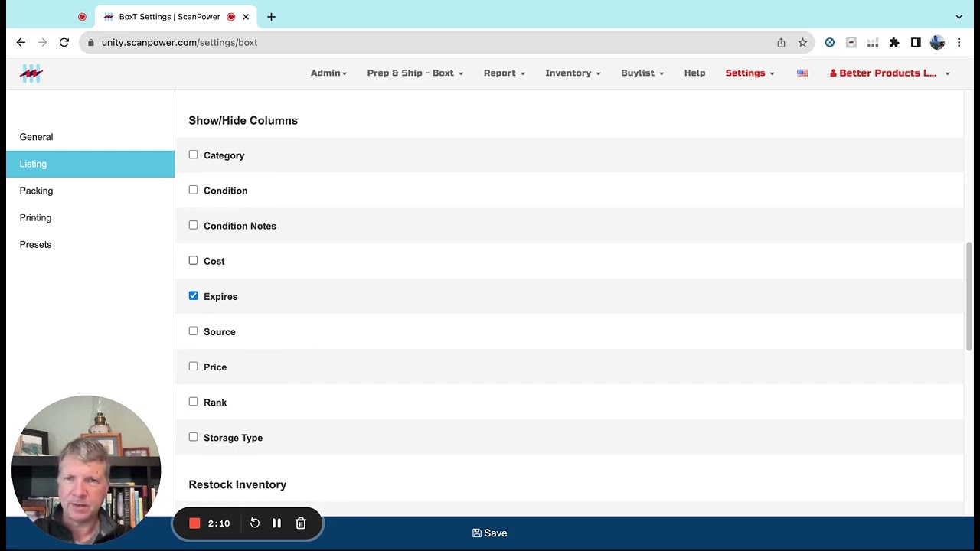Click the Save button
The height and width of the screenshot is (551, 980).
(490, 533)
